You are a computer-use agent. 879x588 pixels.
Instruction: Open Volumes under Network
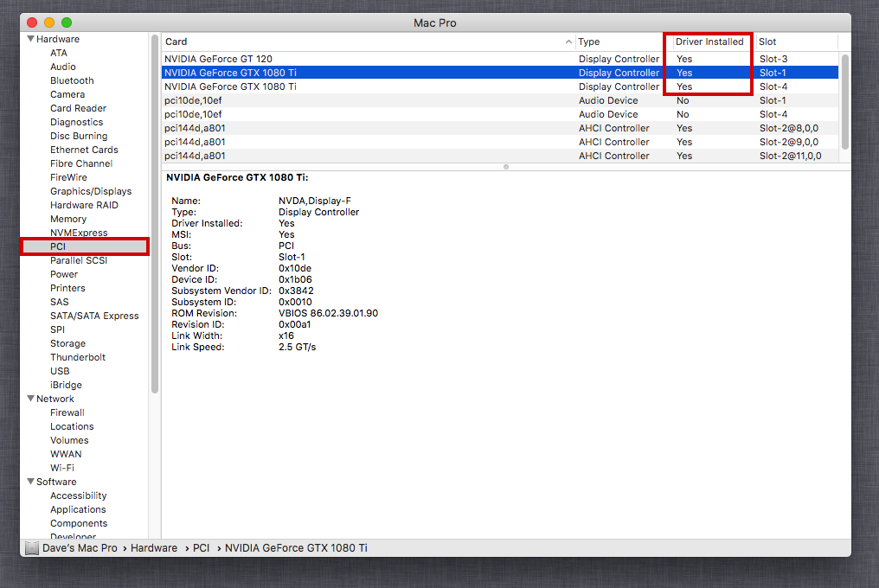(x=69, y=440)
